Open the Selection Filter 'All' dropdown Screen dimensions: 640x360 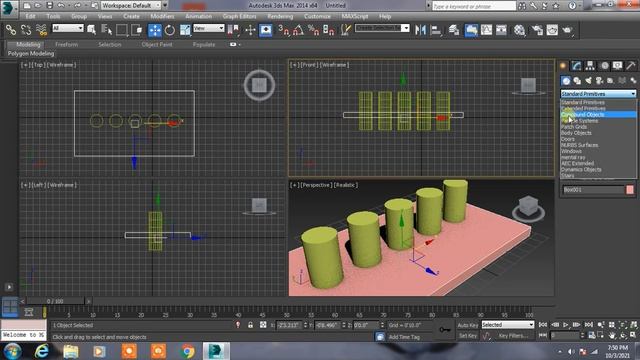pyautogui.click(x=68, y=28)
